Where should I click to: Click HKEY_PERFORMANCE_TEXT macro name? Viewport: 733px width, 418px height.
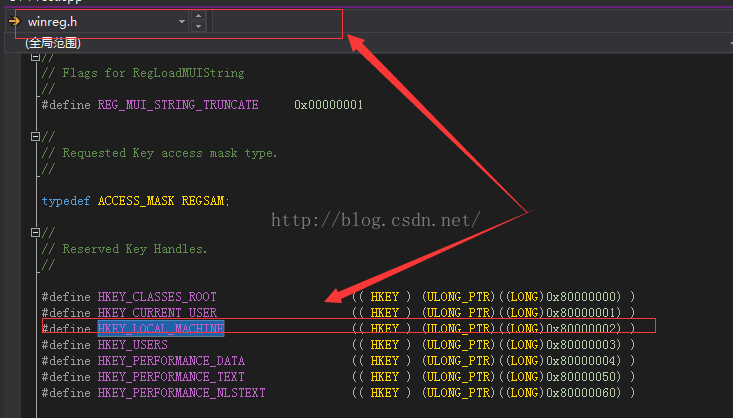click(171, 377)
